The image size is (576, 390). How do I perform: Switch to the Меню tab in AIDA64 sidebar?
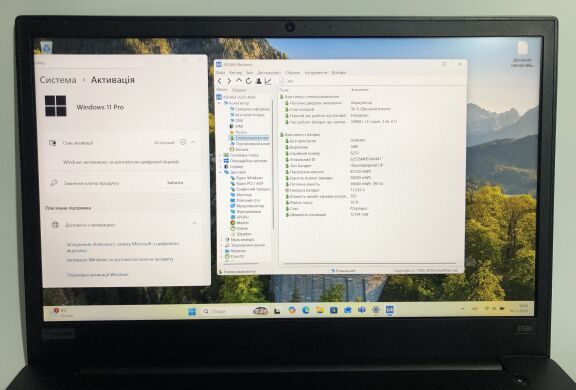click(x=222, y=90)
